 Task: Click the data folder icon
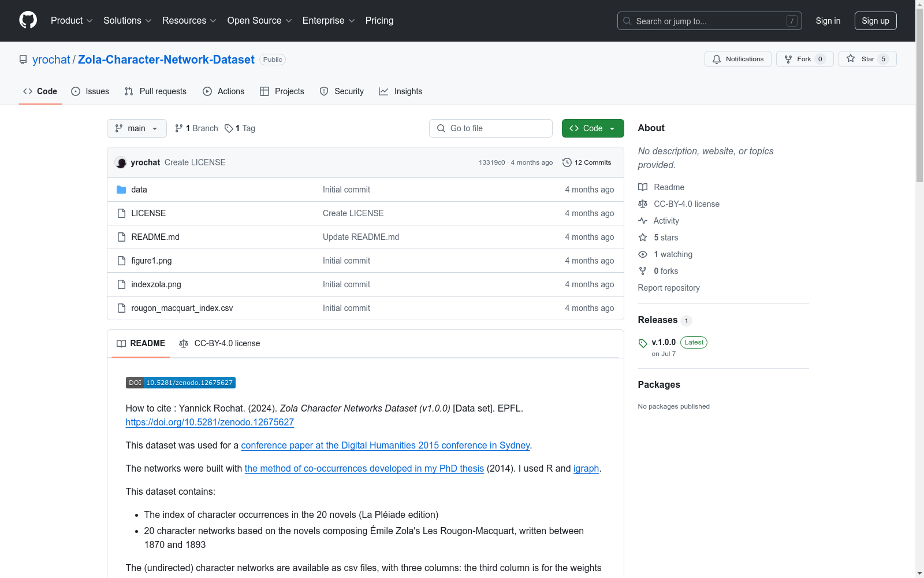click(x=121, y=190)
